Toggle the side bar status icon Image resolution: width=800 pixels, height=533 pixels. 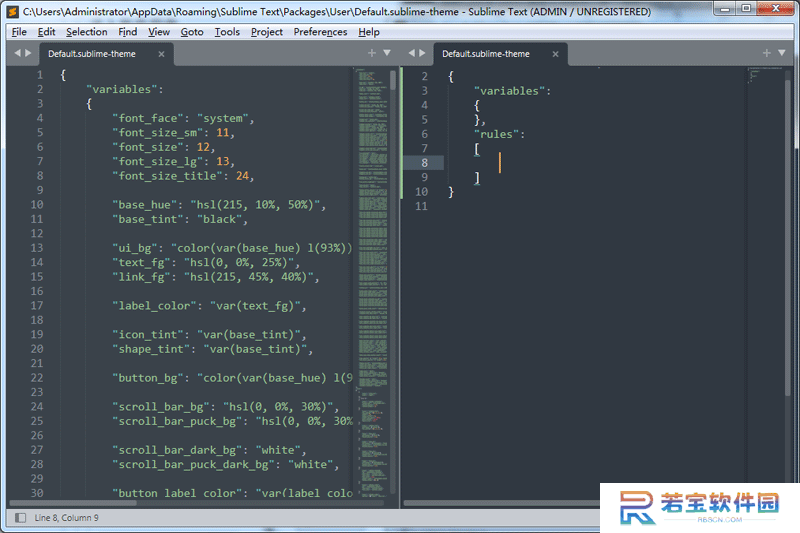[20, 518]
